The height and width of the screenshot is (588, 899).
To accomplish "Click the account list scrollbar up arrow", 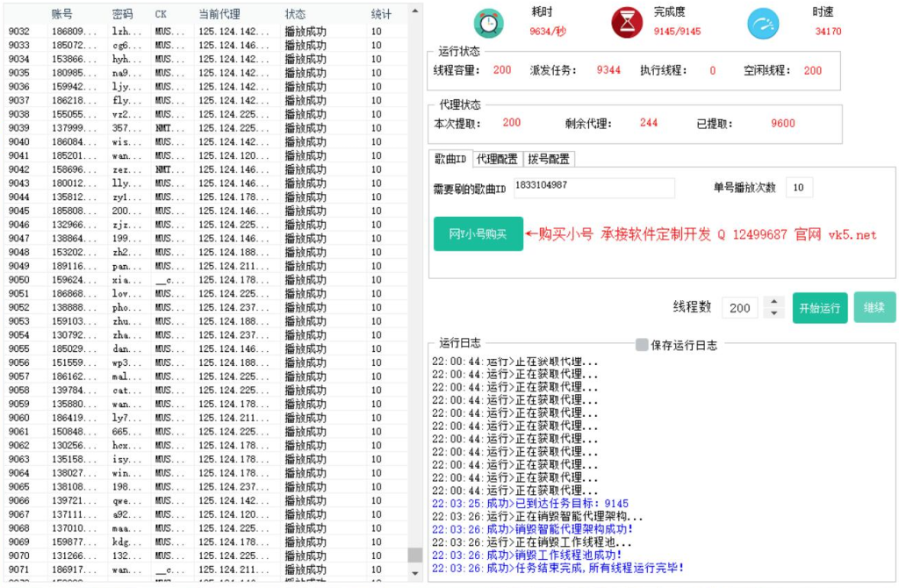I will point(414,13).
